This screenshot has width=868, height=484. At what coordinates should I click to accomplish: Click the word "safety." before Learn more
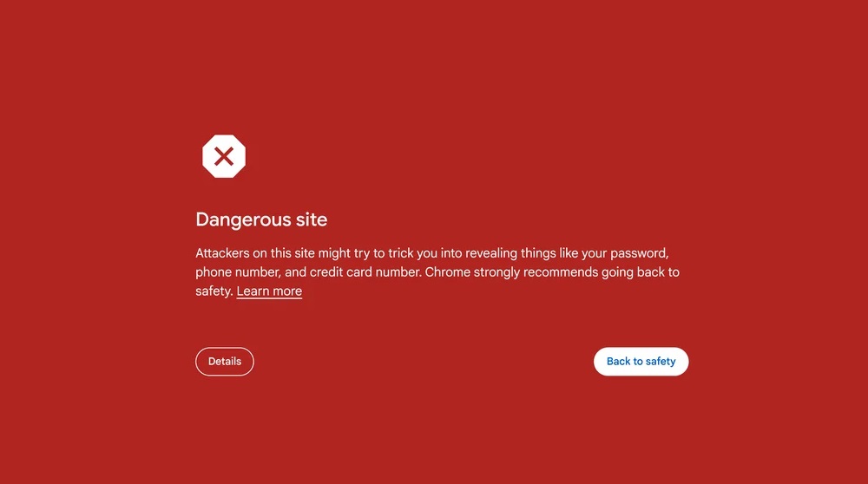click(x=214, y=291)
